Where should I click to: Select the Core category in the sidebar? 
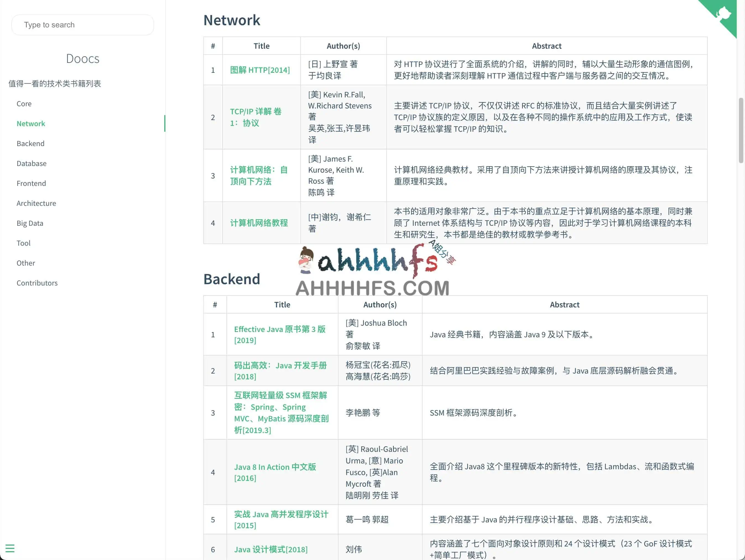tap(24, 103)
